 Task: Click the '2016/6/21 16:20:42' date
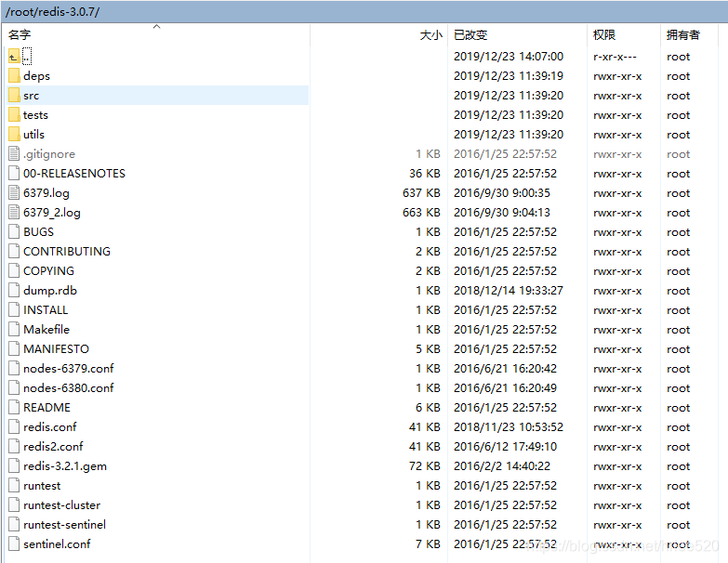[x=505, y=368]
